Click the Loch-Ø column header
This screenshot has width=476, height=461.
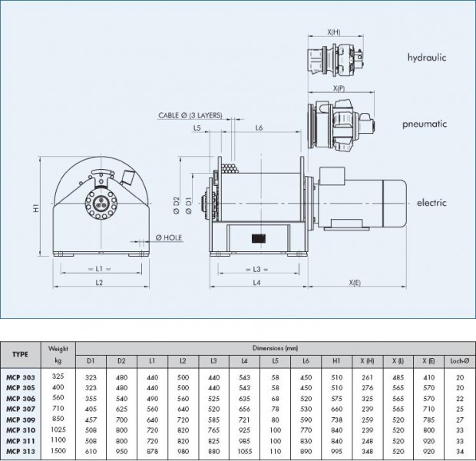click(x=459, y=361)
